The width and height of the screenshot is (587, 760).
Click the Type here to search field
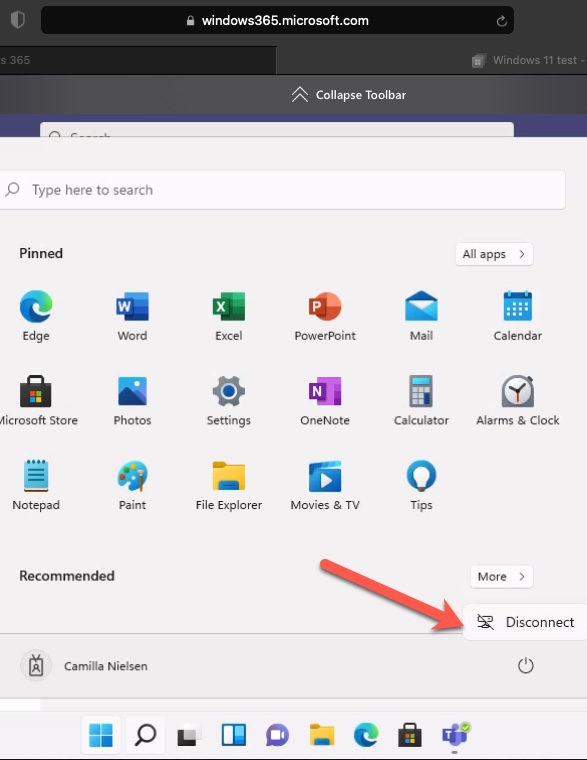[x=282, y=190]
